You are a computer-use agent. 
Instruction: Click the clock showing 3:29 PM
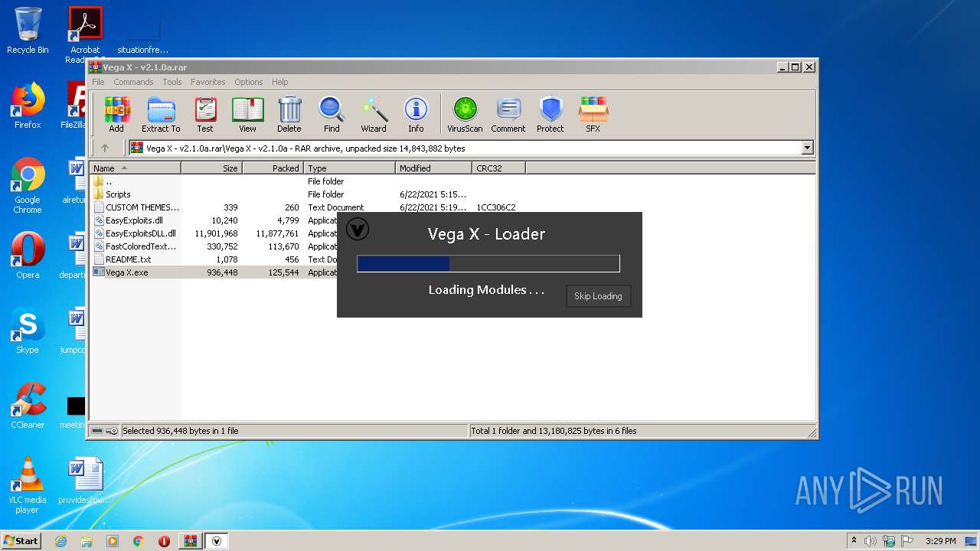pyautogui.click(x=940, y=541)
